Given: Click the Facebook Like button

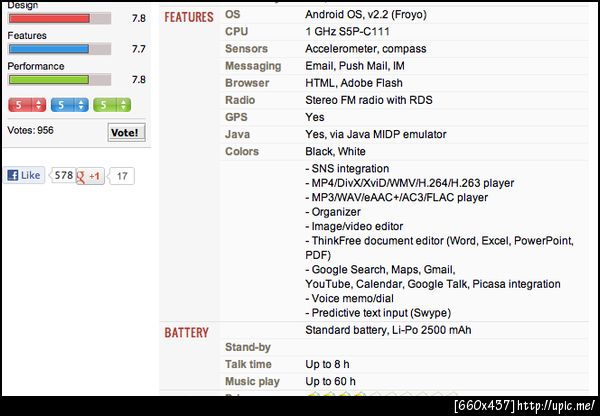Looking at the screenshot, I should tap(24, 175).
